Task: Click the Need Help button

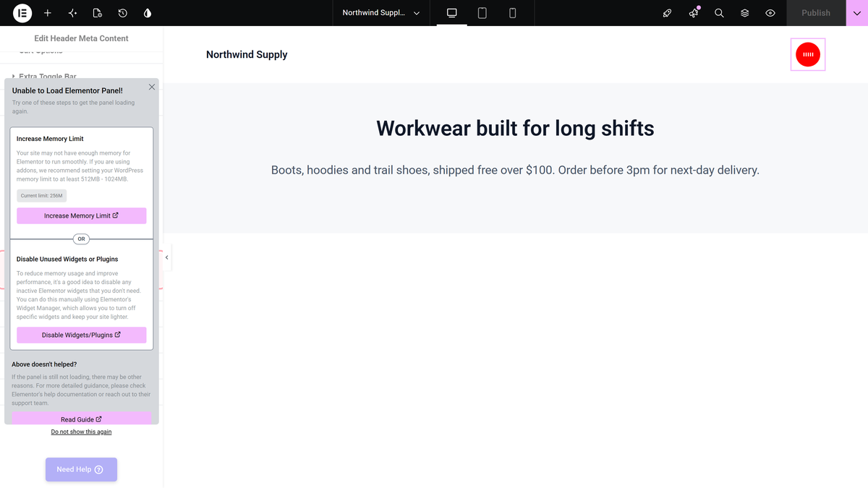Action: pyautogui.click(x=81, y=469)
